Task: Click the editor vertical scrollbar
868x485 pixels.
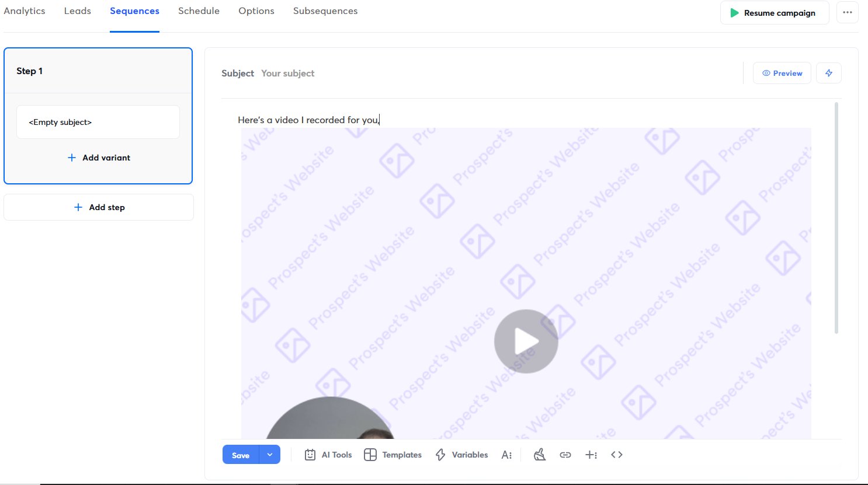Action: 836,218
